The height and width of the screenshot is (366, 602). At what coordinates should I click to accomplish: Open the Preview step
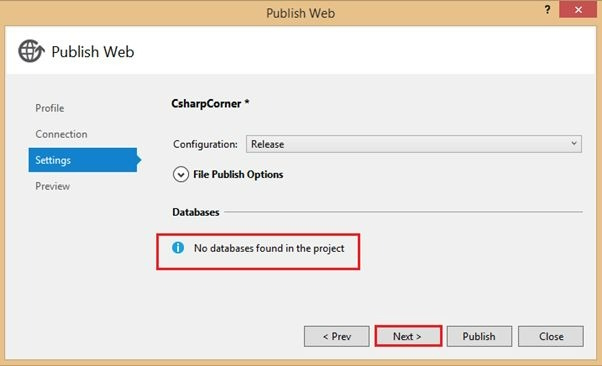tap(52, 186)
